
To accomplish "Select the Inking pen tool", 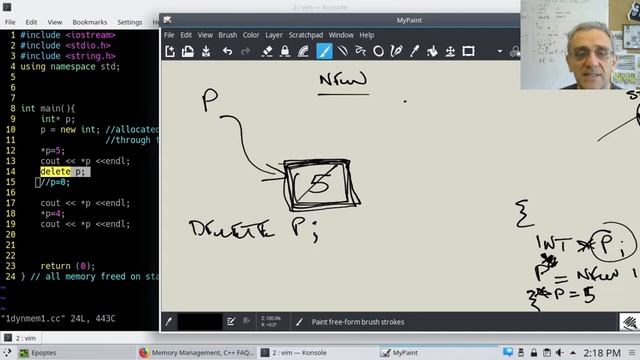I will (396, 51).
